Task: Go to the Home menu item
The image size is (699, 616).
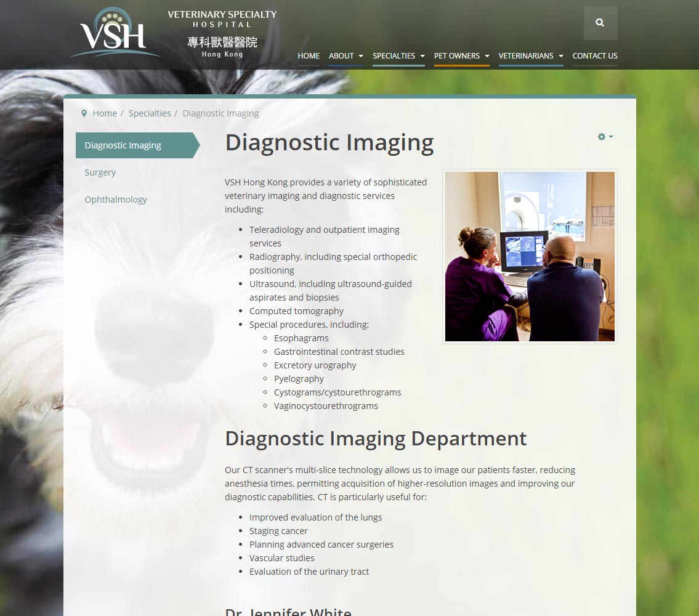Action: tap(309, 56)
